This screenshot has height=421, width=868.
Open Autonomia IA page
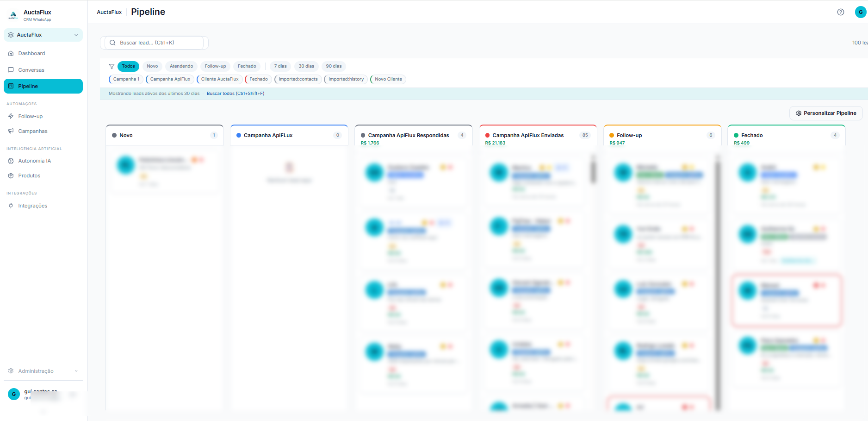click(43, 161)
